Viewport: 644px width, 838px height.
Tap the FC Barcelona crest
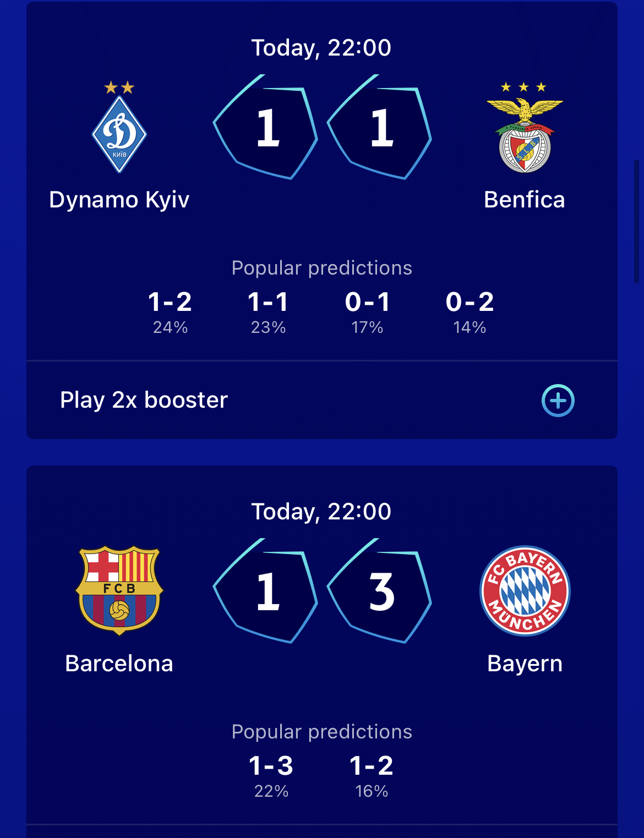coord(119,590)
